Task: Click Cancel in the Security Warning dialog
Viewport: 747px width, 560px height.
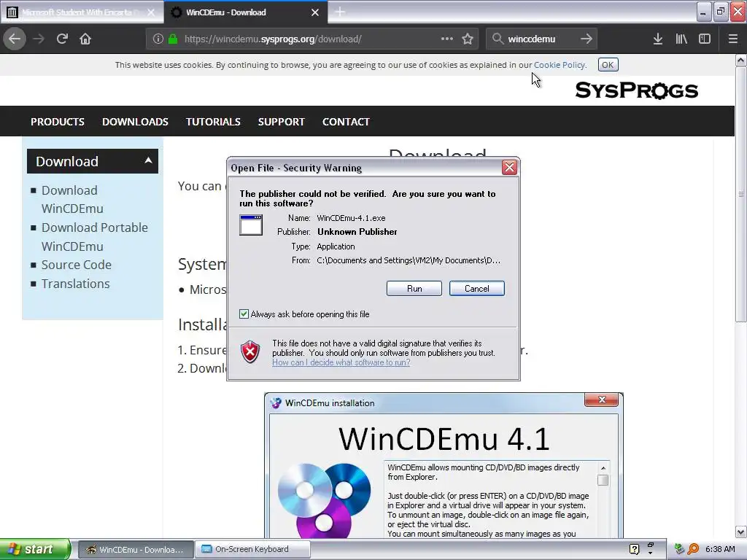Action: [x=477, y=289]
